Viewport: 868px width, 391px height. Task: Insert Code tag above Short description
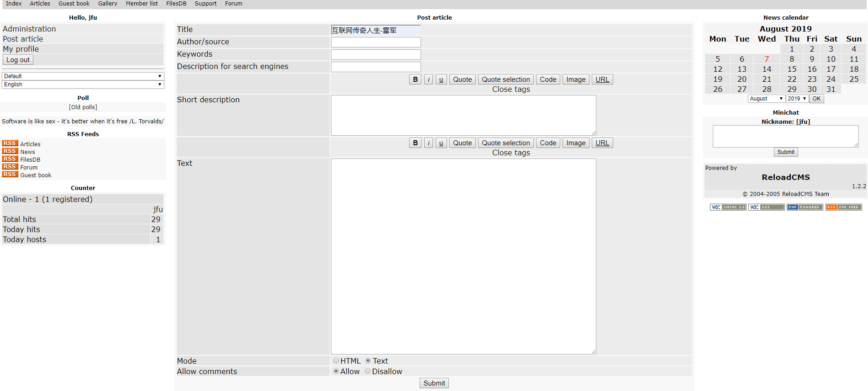[548, 79]
